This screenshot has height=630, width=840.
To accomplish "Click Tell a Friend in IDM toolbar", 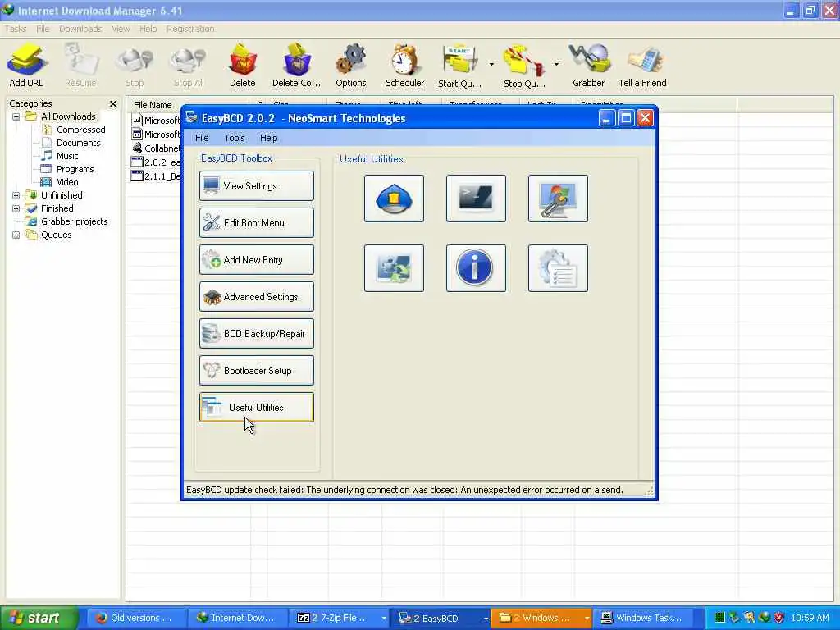I will [642, 66].
